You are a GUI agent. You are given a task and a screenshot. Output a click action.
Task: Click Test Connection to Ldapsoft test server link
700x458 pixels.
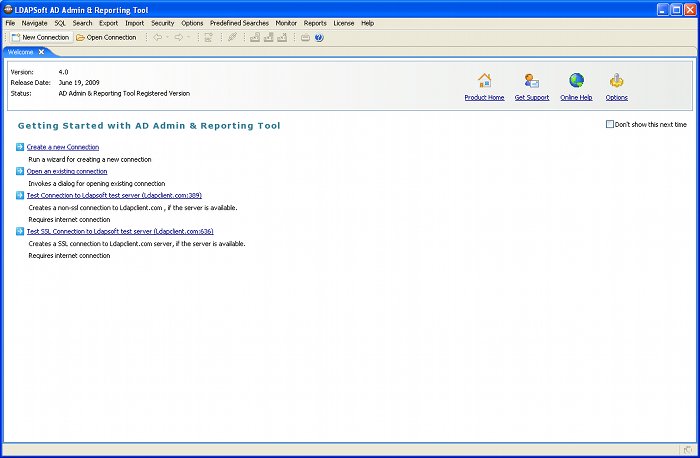click(x=114, y=195)
